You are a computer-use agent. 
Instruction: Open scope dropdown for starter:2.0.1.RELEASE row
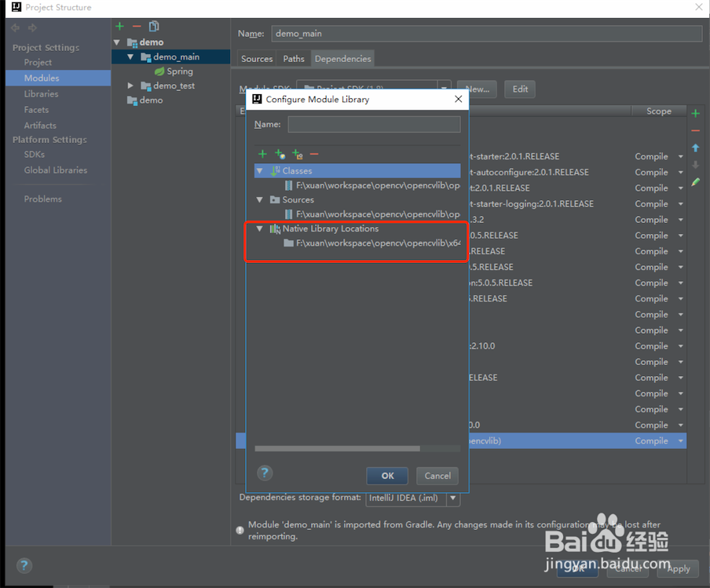coord(681,157)
